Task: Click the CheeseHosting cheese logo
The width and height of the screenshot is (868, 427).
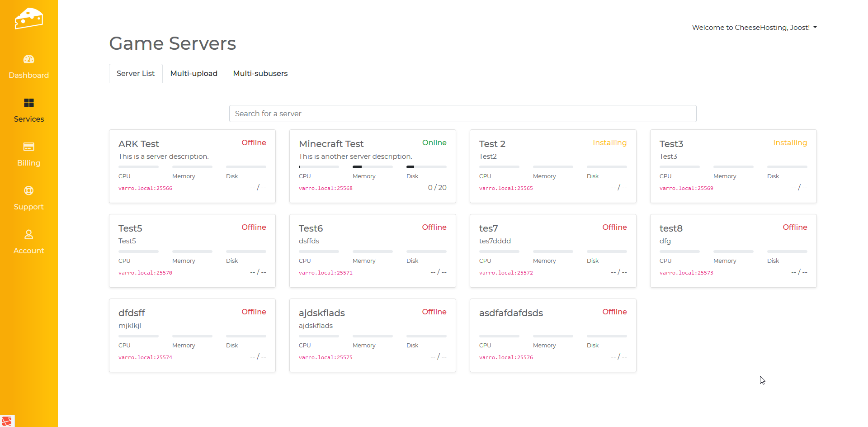Action: (x=28, y=19)
